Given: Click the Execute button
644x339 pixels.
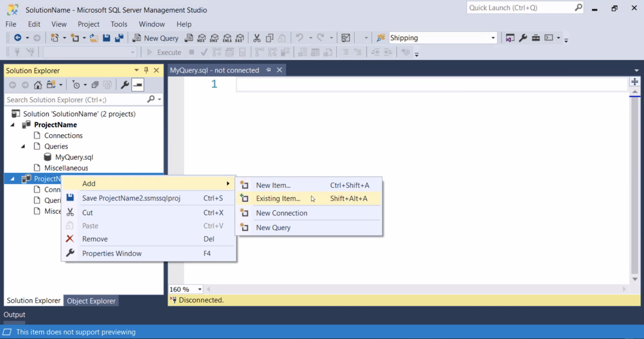Looking at the screenshot, I should (x=164, y=52).
